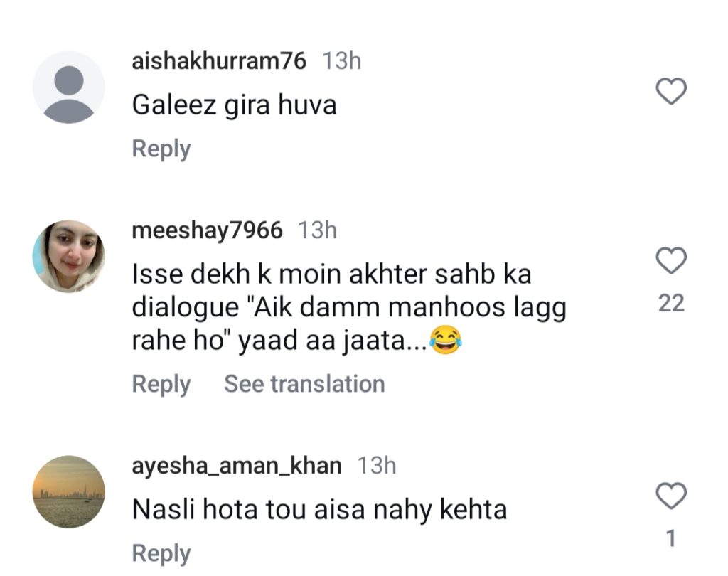Open the 1 like count on ayesha_aman_khan's comment

671,539
